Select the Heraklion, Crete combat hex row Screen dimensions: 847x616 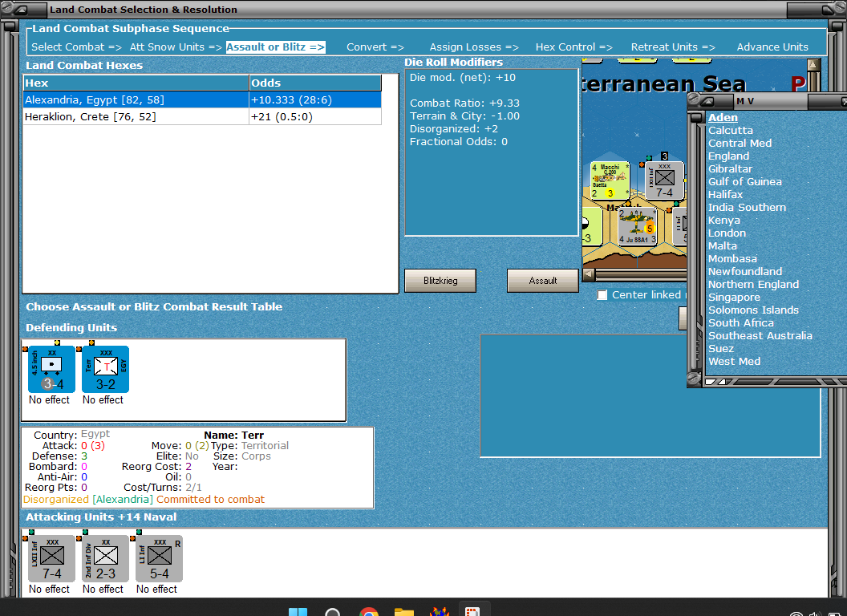[x=202, y=117]
